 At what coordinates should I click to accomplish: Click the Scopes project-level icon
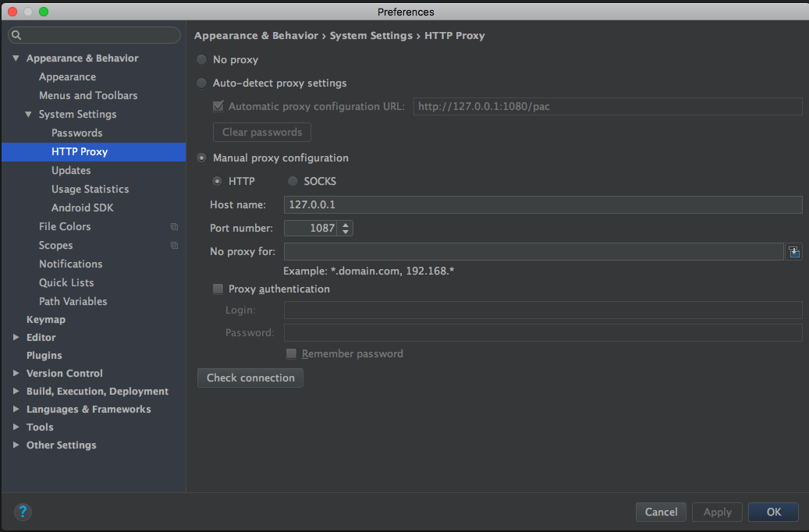pyautogui.click(x=175, y=245)
